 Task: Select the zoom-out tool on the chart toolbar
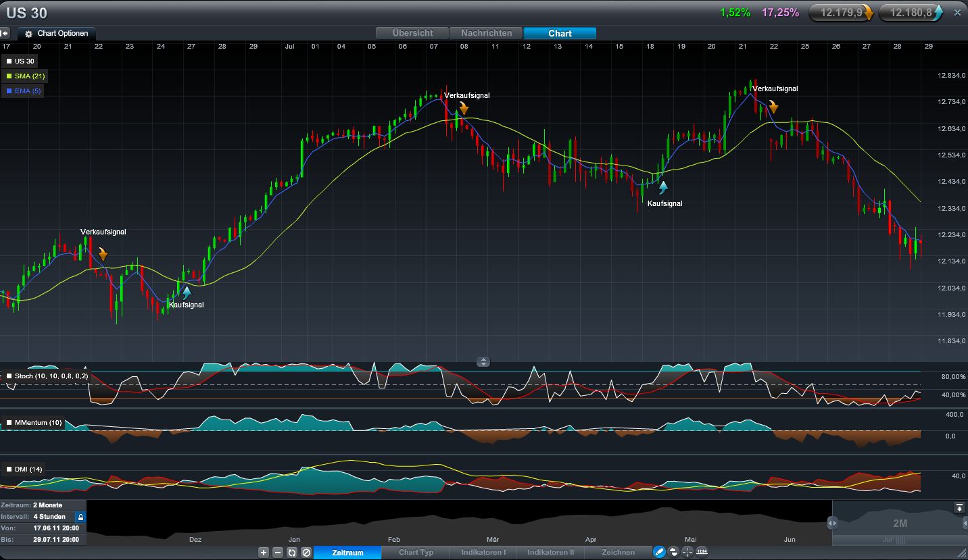tap(277, 552)
